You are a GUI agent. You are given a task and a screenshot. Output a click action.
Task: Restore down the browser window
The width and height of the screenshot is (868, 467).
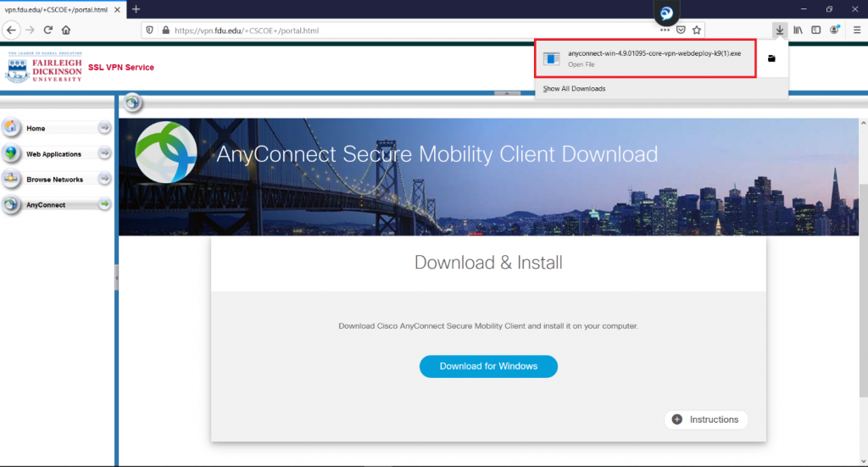829,8
